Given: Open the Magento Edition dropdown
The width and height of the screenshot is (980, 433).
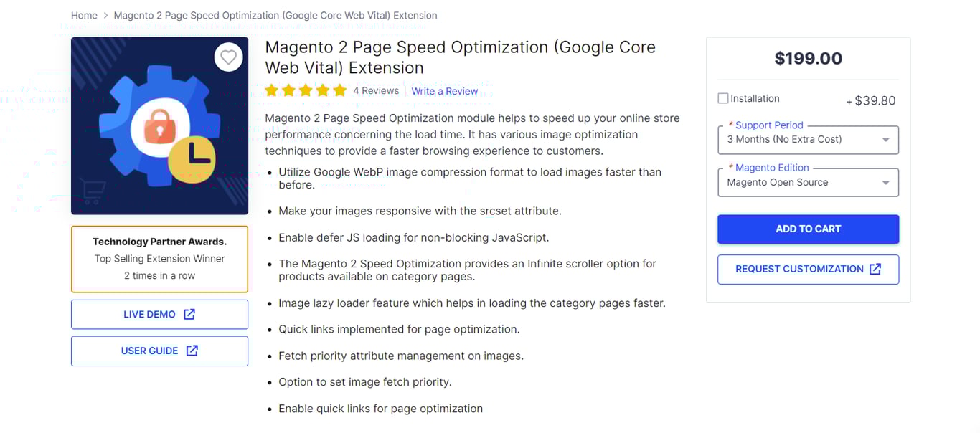Looking at the screenshot, I should 808,182.
